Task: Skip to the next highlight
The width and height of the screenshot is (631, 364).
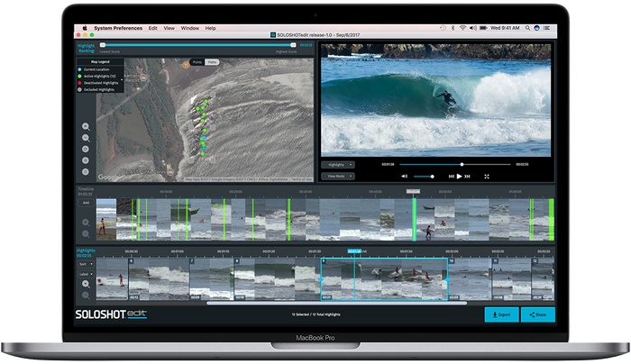Action: pyautogui.click(x=467, y=177)
